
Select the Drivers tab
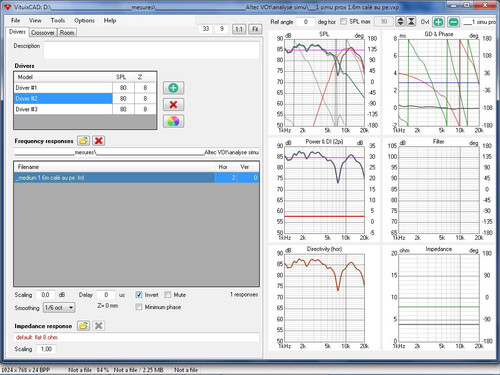pyautogui.click(x=17, y=32)
